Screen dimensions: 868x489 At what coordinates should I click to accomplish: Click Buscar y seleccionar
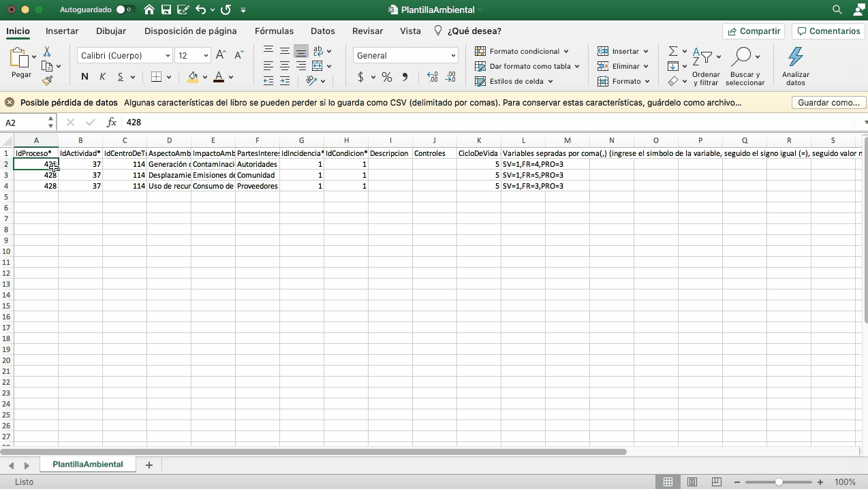pos(745,66)
